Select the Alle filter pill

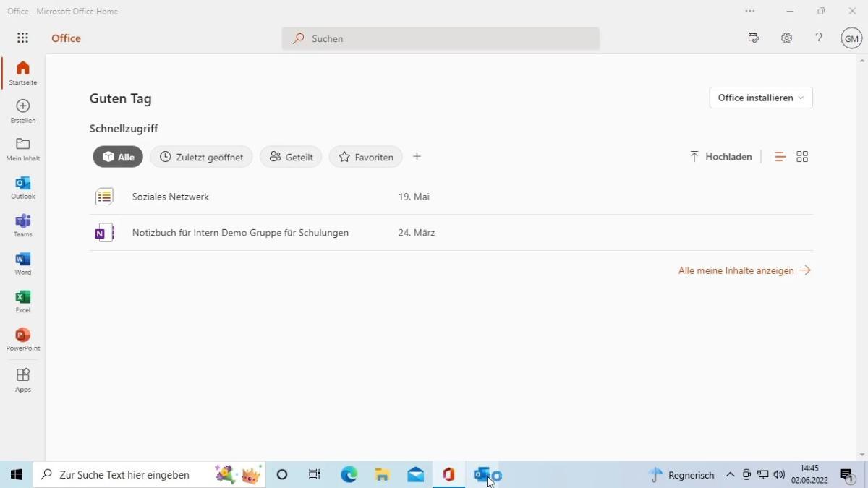118,157
